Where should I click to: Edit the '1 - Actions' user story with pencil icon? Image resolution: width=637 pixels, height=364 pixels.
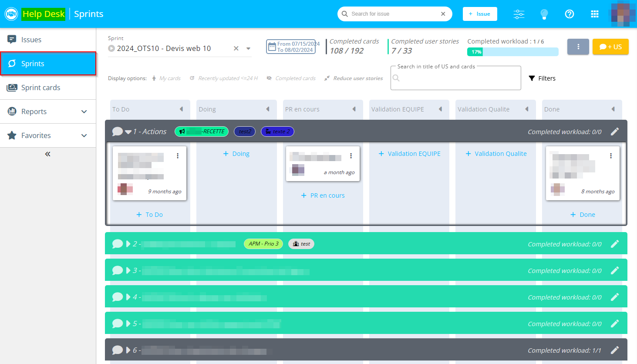point(614,131)
